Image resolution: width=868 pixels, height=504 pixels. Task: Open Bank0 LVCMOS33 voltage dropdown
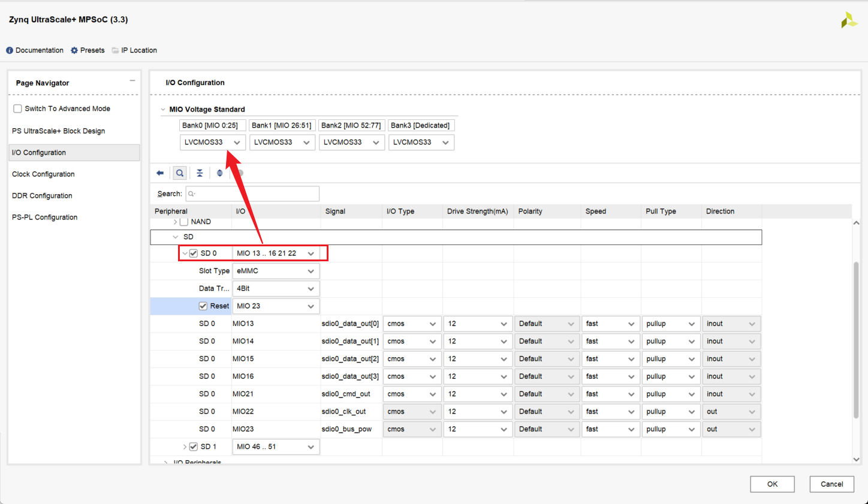pyautogui.click(x=213, y=142)
